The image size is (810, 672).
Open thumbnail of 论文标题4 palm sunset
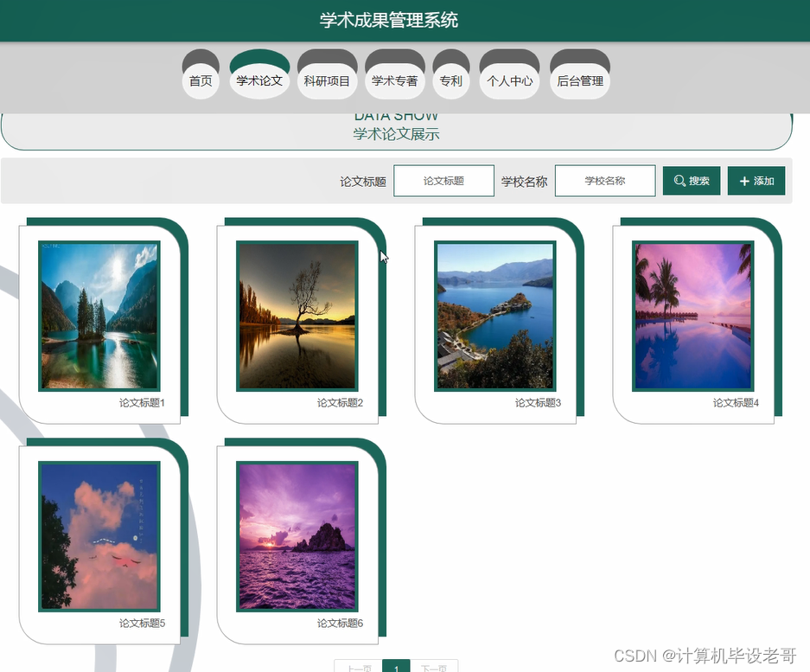click(x=692, y=316)
